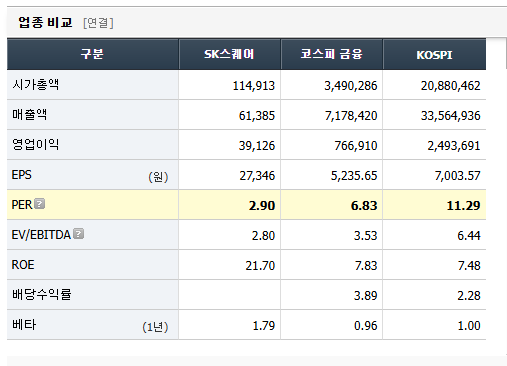Click the (1년) period label in the 베타 row
Image resolution: width=507 pixels, height=366 pixels.
click(x=155, y=327)
